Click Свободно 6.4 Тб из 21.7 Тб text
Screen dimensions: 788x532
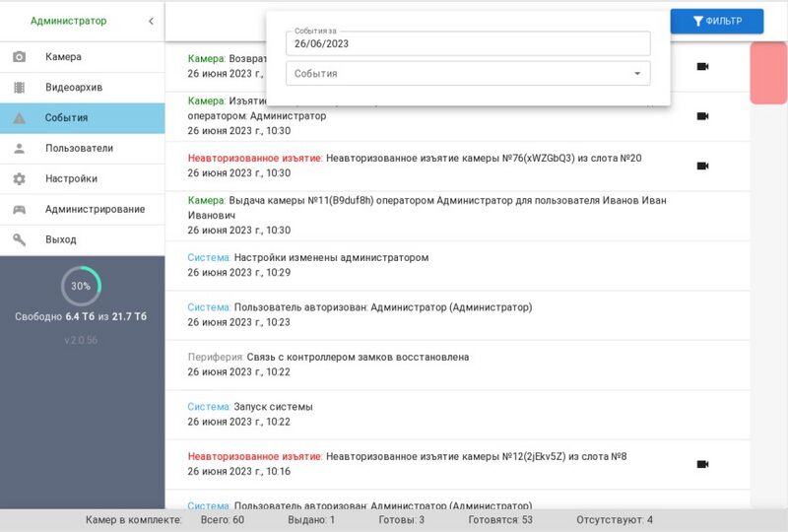(x=81, y=317)
